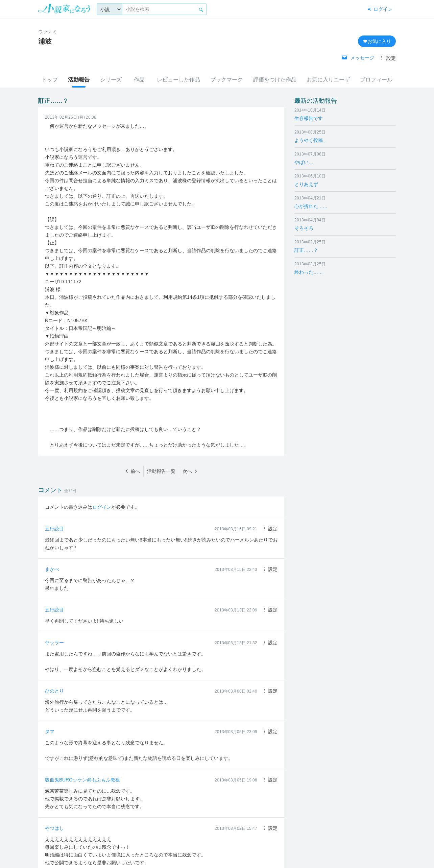Open the メッセージ link
This screenshot has height=868, width=434.
(362, 58)
